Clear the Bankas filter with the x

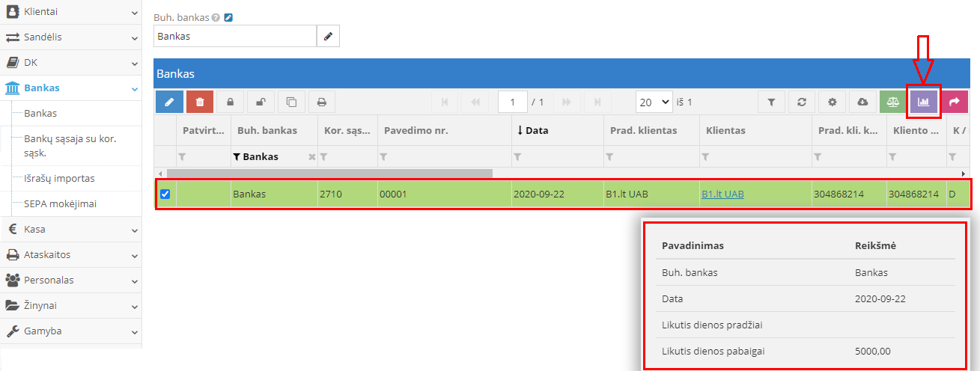(x=312, y=157)
